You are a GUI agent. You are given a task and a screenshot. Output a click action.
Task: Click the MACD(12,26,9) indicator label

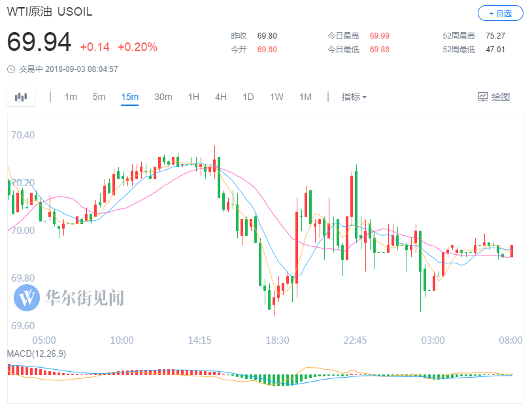(x=37, y=353)
